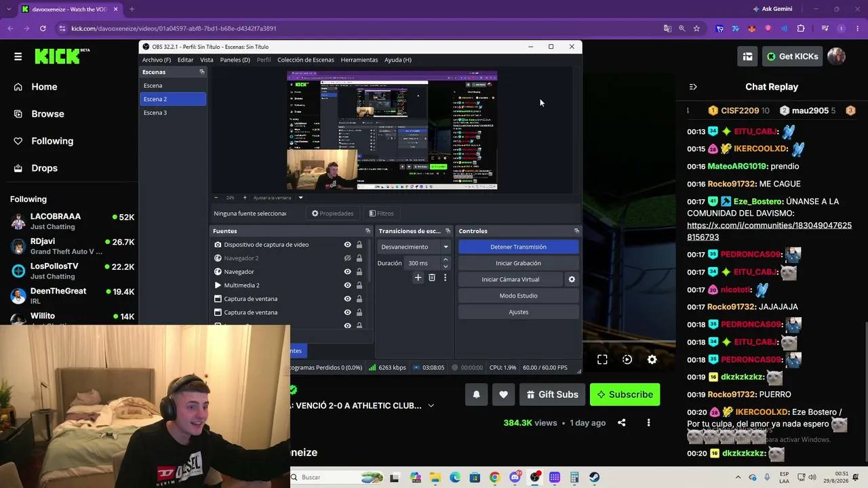Decrease transition duration with down arrow
Viewport: 868px width, 488px height.
click(x=446, y=266)
